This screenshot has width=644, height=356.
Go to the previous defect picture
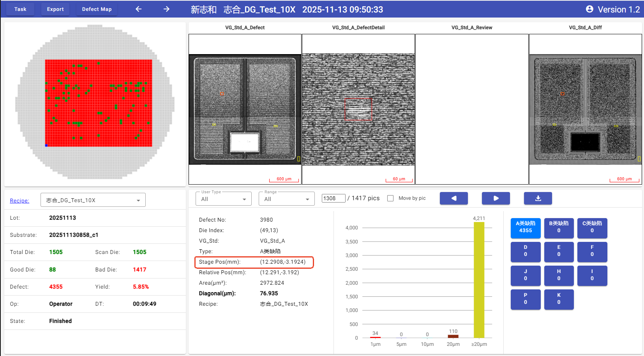453,198
